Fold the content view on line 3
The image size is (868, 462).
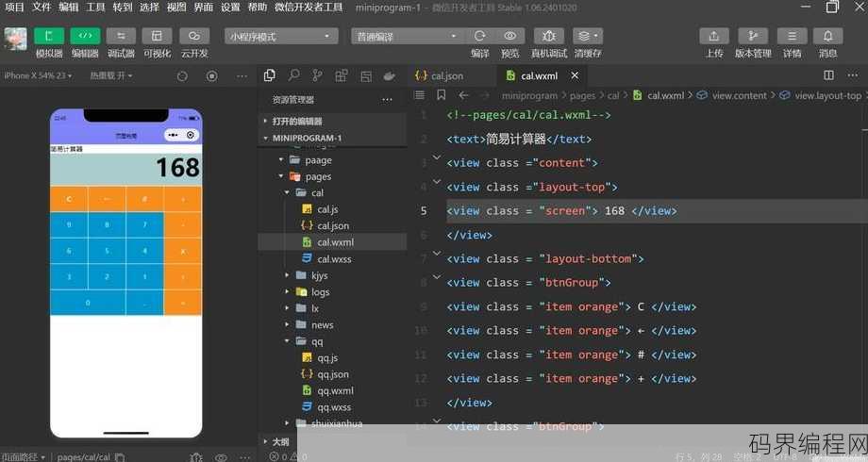(x=437, y=158)
